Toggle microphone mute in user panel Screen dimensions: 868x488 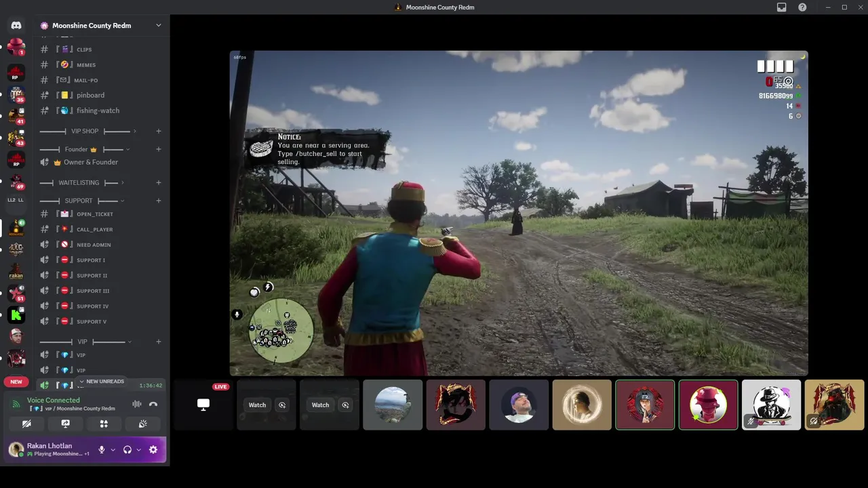pos(102,449)
